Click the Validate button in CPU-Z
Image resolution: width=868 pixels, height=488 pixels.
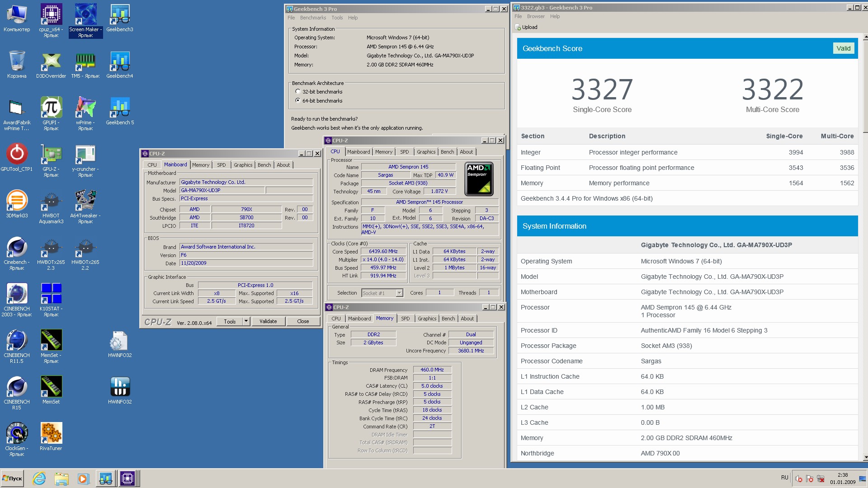pyautogui.click(x=268, y=321)
